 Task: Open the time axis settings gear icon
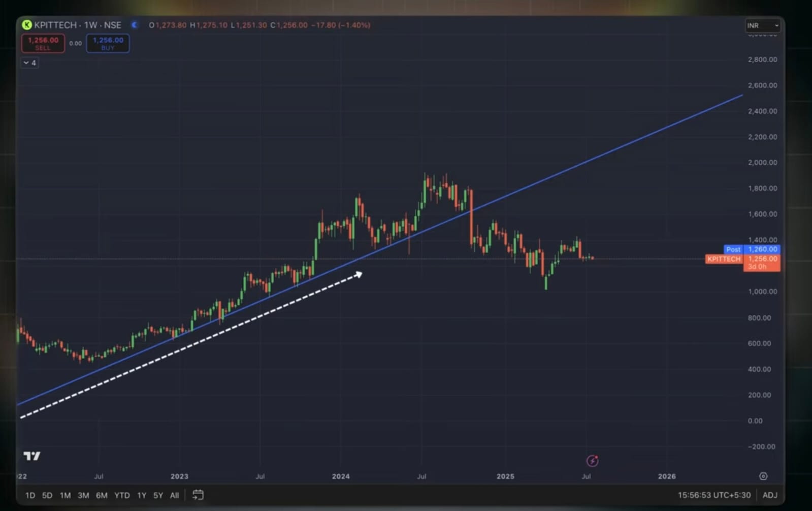[763, 476]
